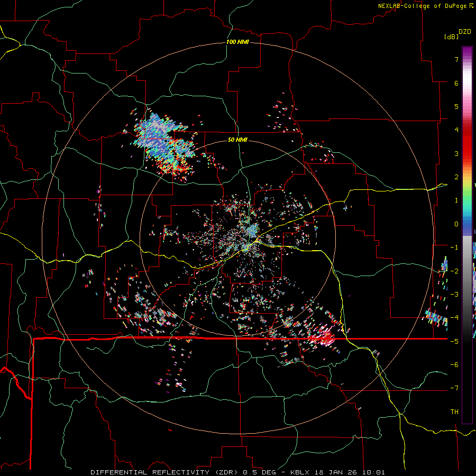
Task: Click the -4 label on dB scale
Action: point(454,318)
